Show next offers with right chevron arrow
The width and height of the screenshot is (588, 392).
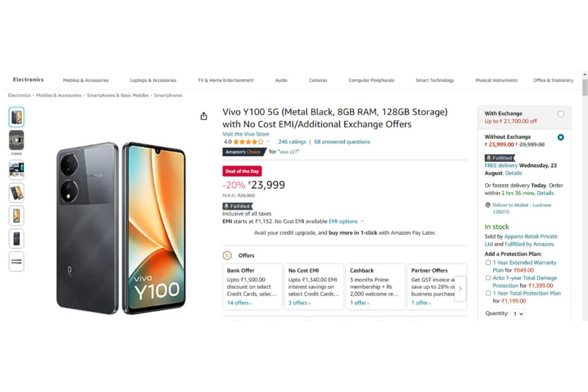[x=460, y=289]
